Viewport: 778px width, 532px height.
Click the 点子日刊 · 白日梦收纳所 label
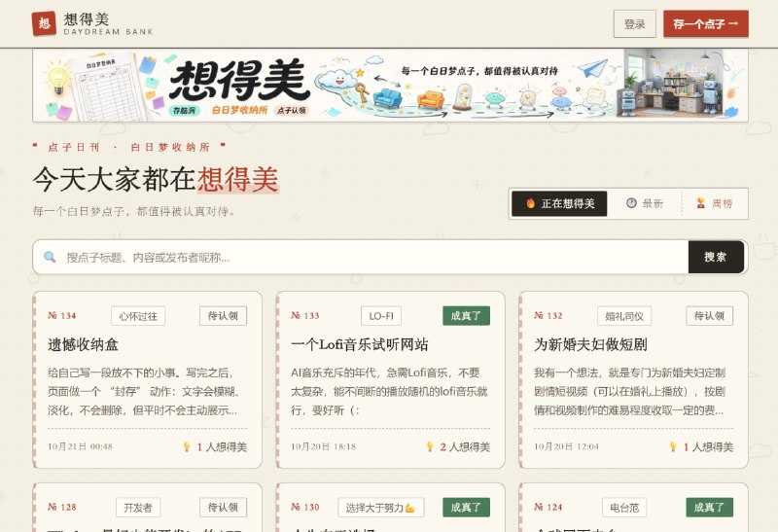click(x=129, y=148)
